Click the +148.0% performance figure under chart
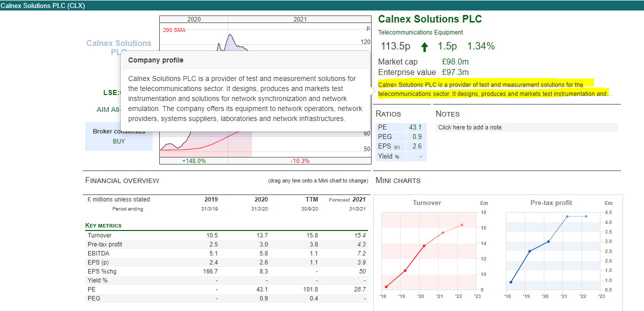 point(194,161)
